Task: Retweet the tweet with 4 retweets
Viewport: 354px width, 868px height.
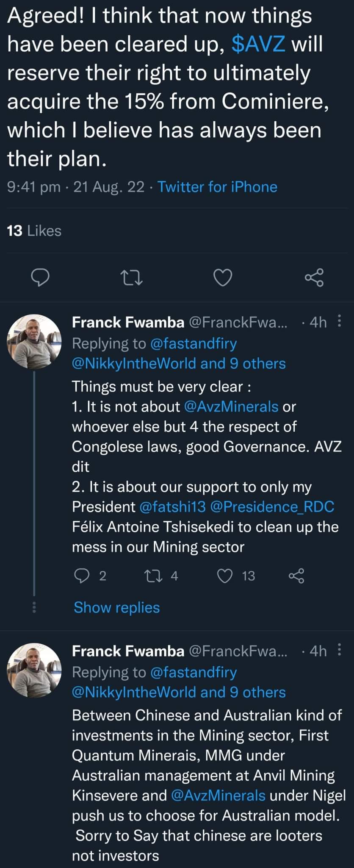Action: coord(151,576)
